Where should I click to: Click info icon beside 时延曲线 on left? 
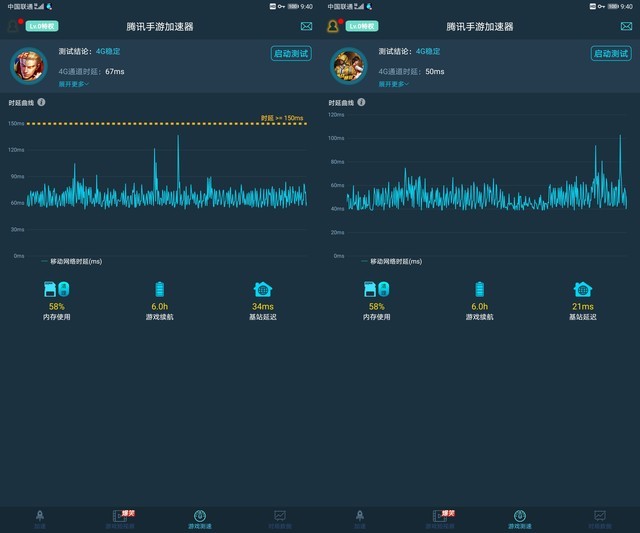coord(41,102)
